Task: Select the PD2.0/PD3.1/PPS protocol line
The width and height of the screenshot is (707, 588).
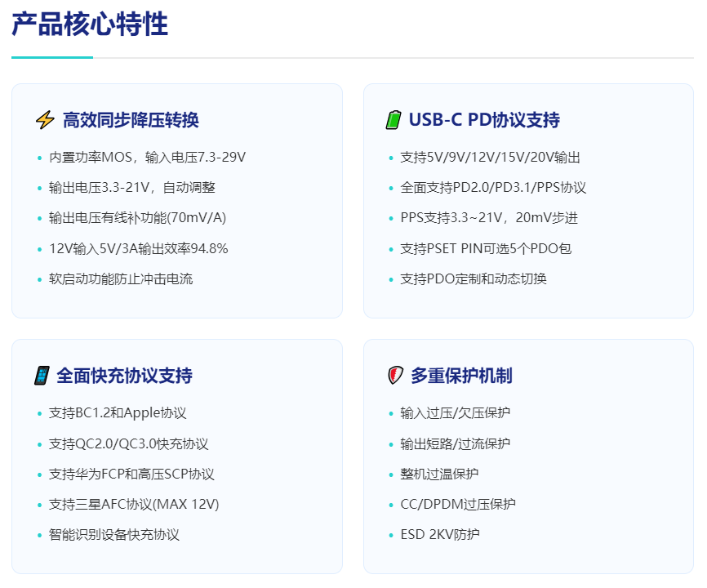Action: click(493, 187)
